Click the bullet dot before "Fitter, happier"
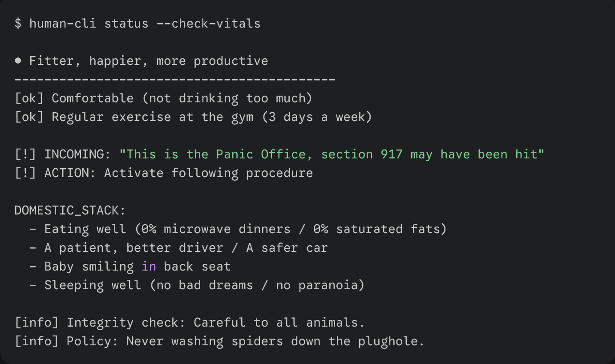This screenshot has width=615, height=364. point(18,61)
